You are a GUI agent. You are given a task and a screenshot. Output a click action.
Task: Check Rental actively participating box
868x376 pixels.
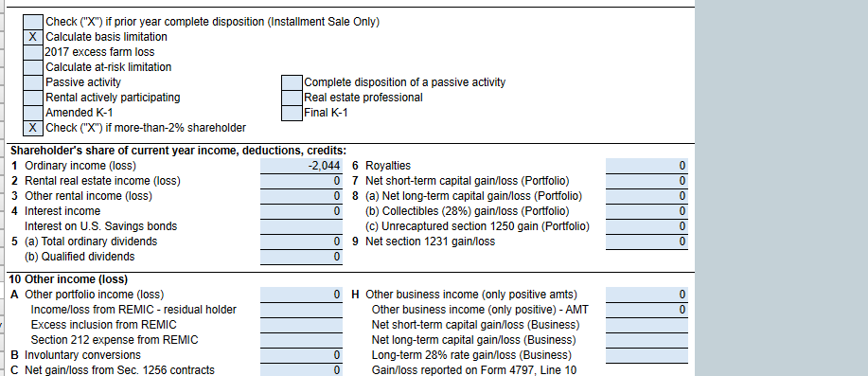pyautogui.click(x=33, y=98)
